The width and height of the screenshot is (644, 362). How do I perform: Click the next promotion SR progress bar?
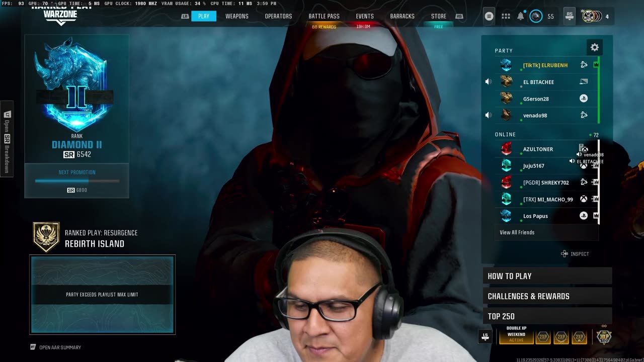pyautogui.click(x=77, y=181)
